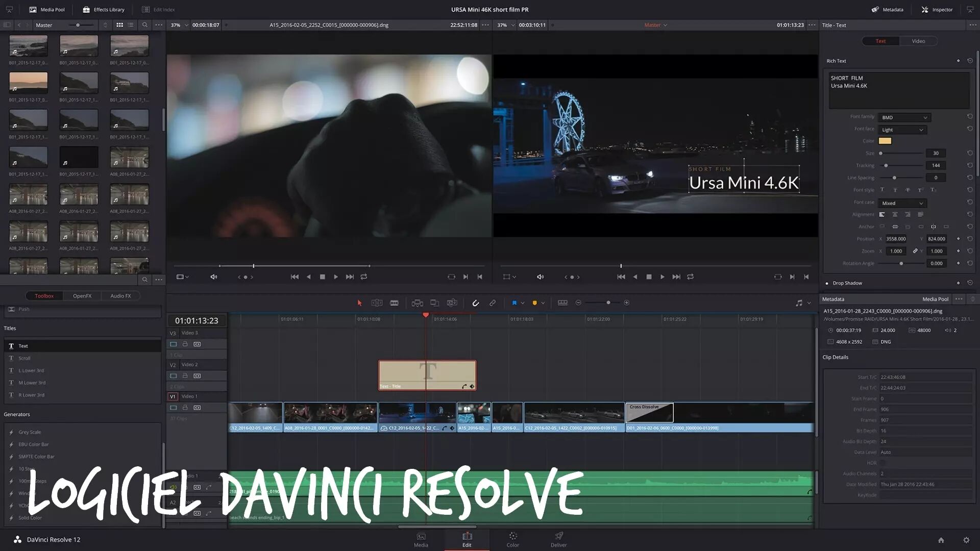
Task: Toggle the linked selection chain icon
Action: (493, 303)
